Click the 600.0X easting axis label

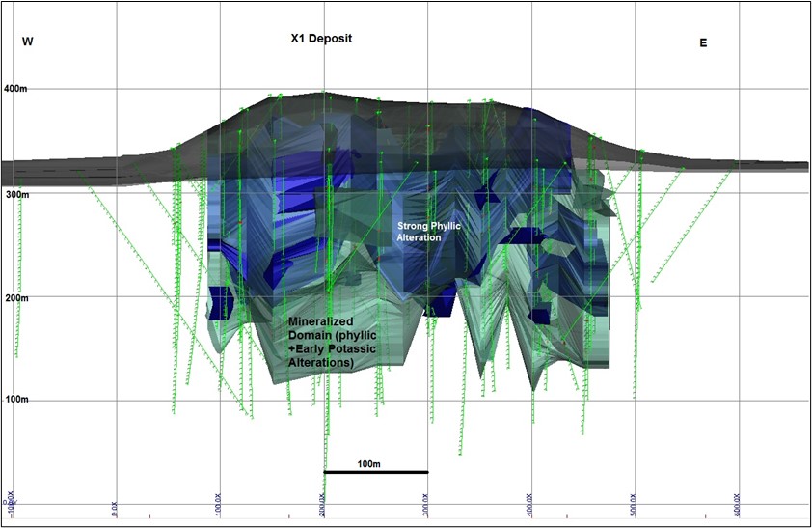[x=737, y=505]
